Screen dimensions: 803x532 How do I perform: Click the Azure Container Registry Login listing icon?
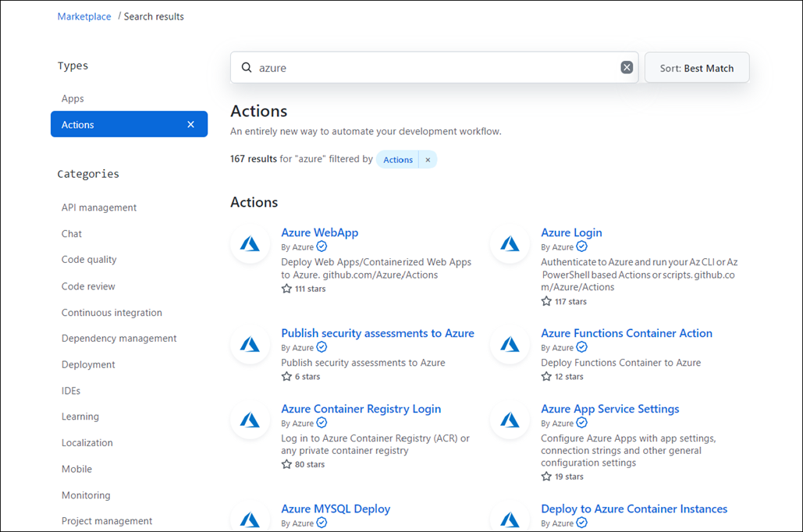point(250,420)
